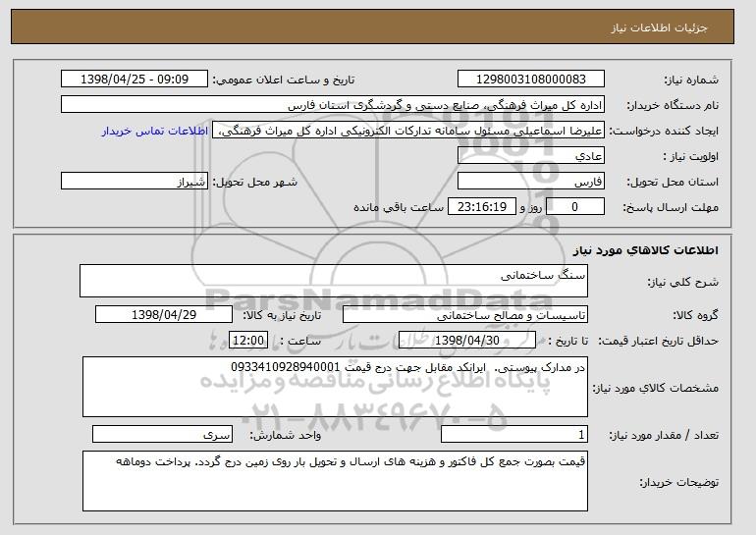This screenshot has width=756, height=535.
Task: Click the goods specification text area with ایرانکد
Action: pos(335,387)
